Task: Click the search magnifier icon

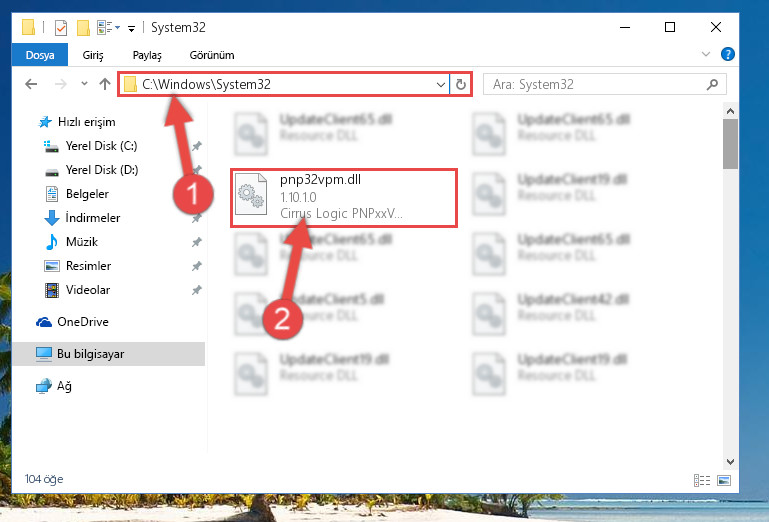Action: (712, 84)
